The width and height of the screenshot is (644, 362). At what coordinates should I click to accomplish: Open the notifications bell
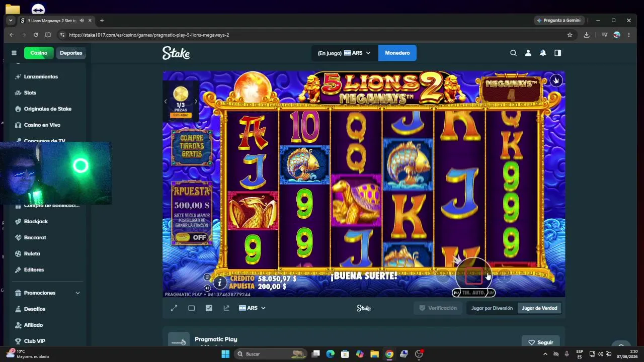coord(543,53)
